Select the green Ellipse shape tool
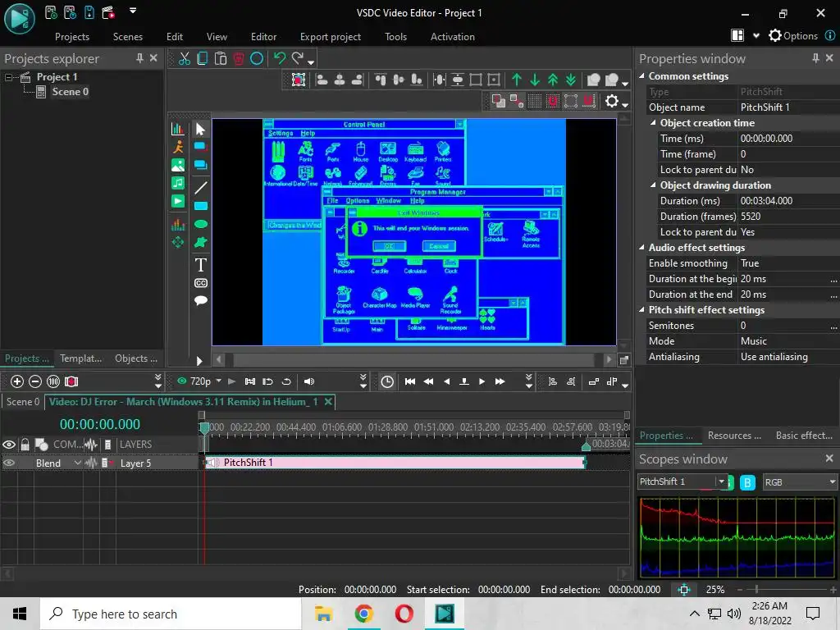Viewport: 840px width, 630px height. pyautogui.click(x=200, y=224)
